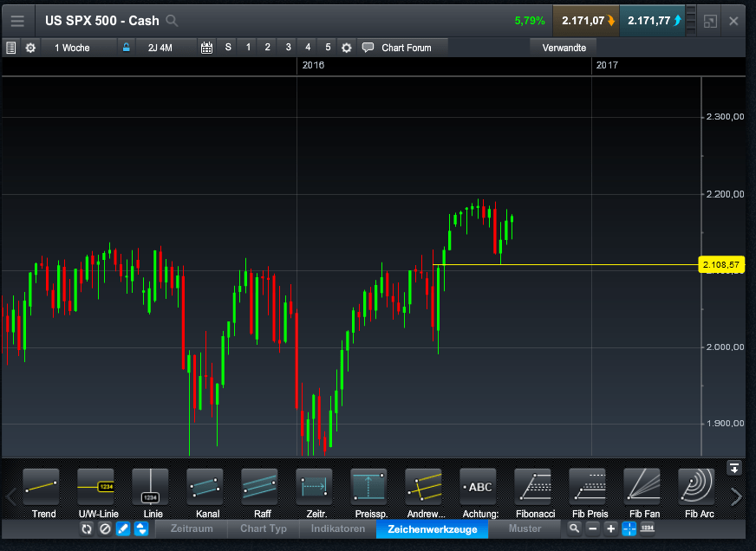Click the zoom magnifier in bottom bar
This screenshot has width=756, height=551.
click(574, 528)
